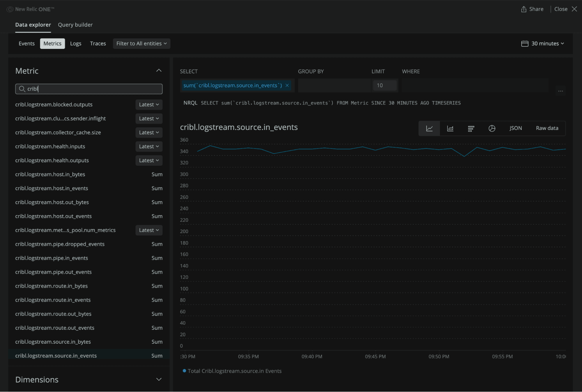
Task: Open the 30 minutes time picker
Action: 543,43
